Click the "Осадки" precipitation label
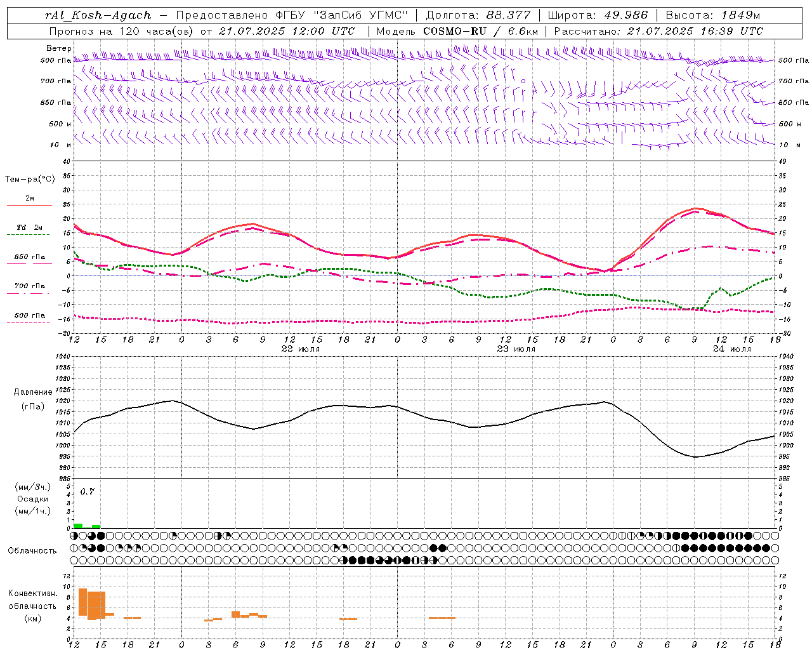The image size is (812, 650). [32, 499]
